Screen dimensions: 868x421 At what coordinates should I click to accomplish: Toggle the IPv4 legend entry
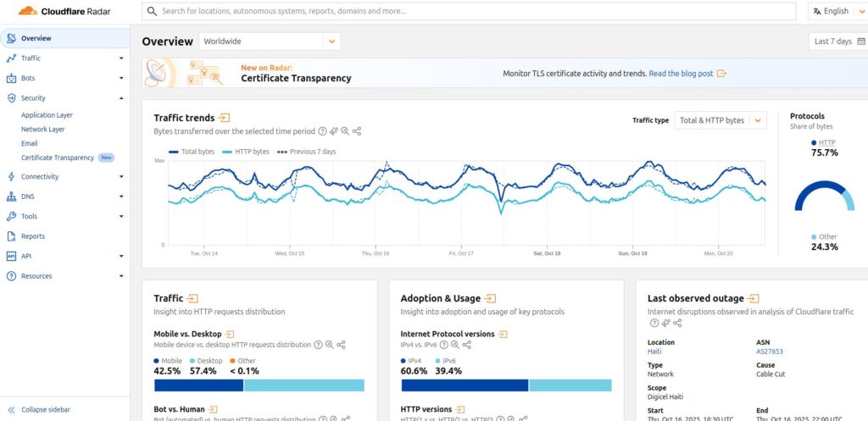[411, 361]
